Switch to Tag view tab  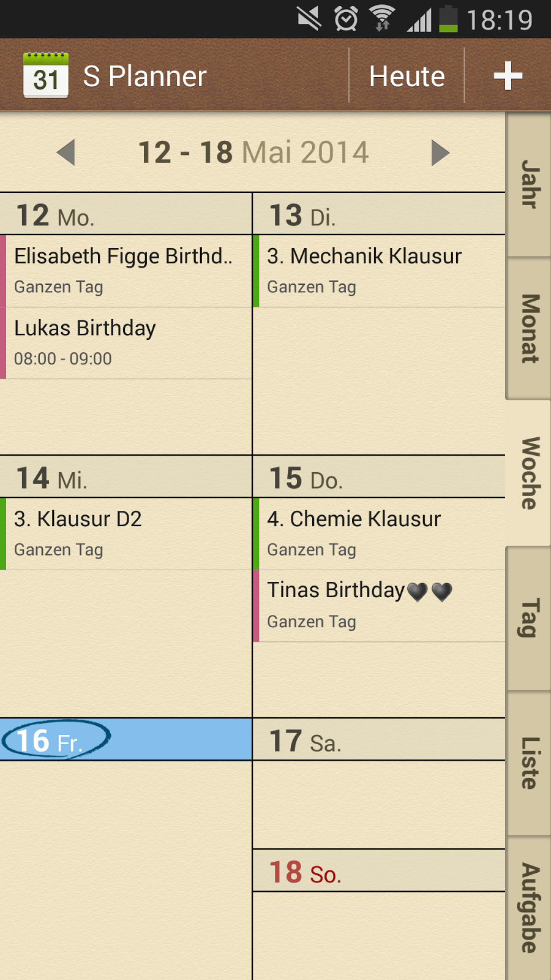[x=529, y=617]
